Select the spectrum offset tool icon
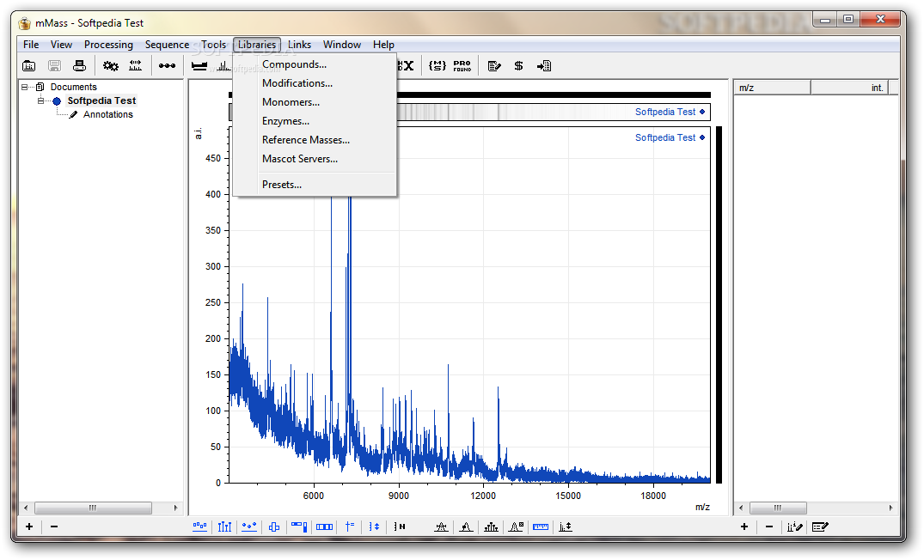Viewport: 924px width, 560px height. click(565, 527)
